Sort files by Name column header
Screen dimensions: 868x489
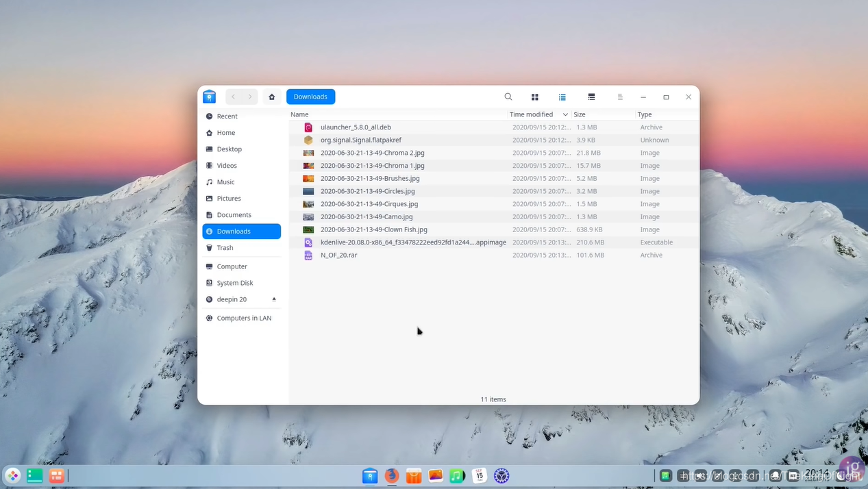pos(299,114)
